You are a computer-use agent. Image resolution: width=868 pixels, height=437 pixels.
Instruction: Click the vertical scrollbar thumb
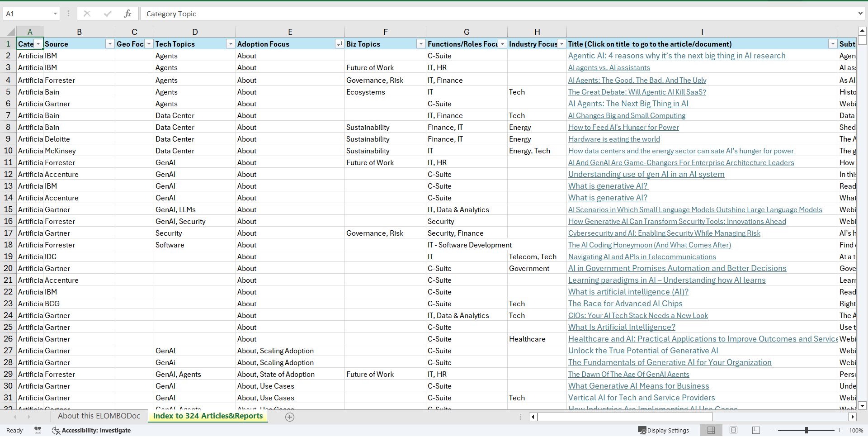[862, 40]
